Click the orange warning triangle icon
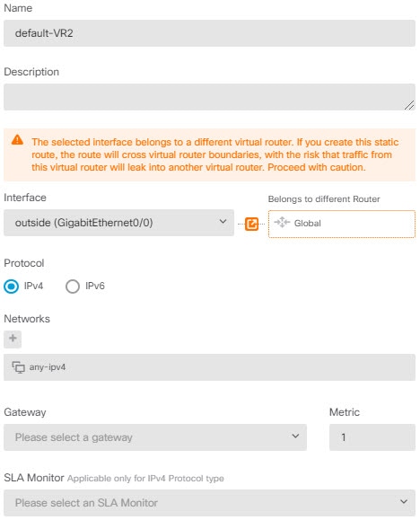Viewport: 420px width, 520px height. [17, 140]
